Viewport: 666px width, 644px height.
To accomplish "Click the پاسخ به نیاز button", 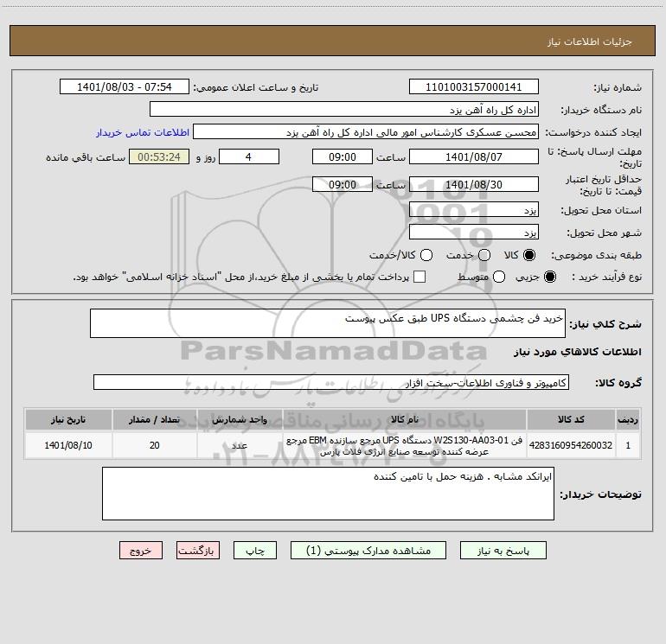I will (x=503, y=550).
